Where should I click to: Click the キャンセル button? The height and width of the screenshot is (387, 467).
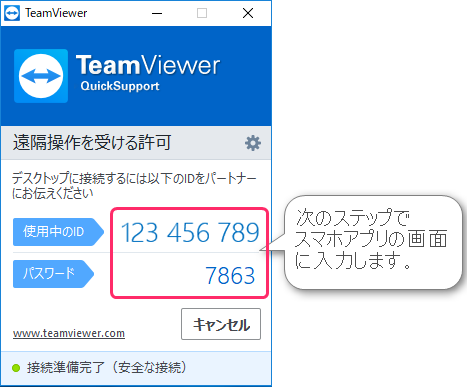(221, 324)
